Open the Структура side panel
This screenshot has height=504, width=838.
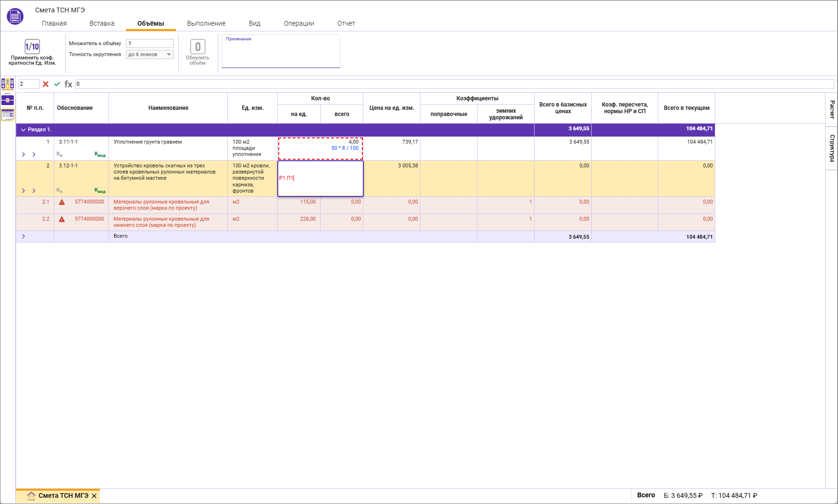point(832,148)
